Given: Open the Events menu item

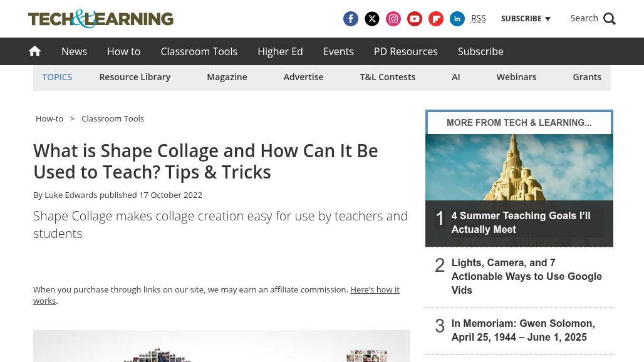Looking at the screenshot, I should [338, 51].
